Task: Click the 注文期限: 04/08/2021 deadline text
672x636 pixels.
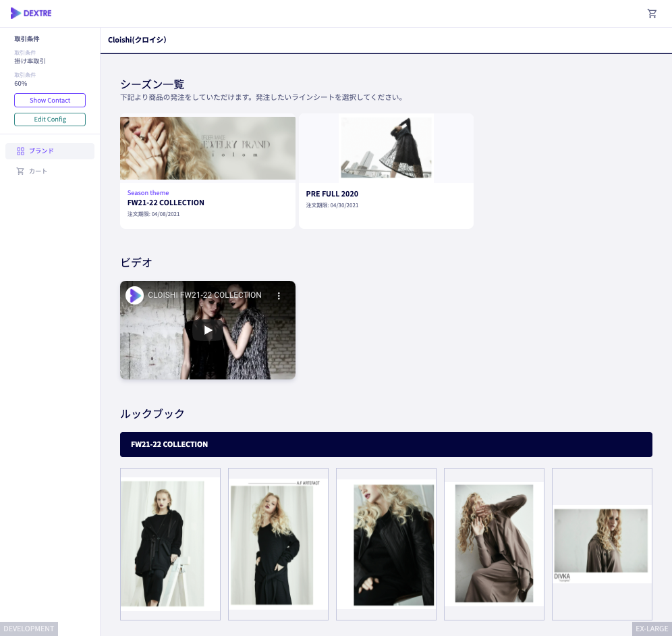Action: point(153,214)
